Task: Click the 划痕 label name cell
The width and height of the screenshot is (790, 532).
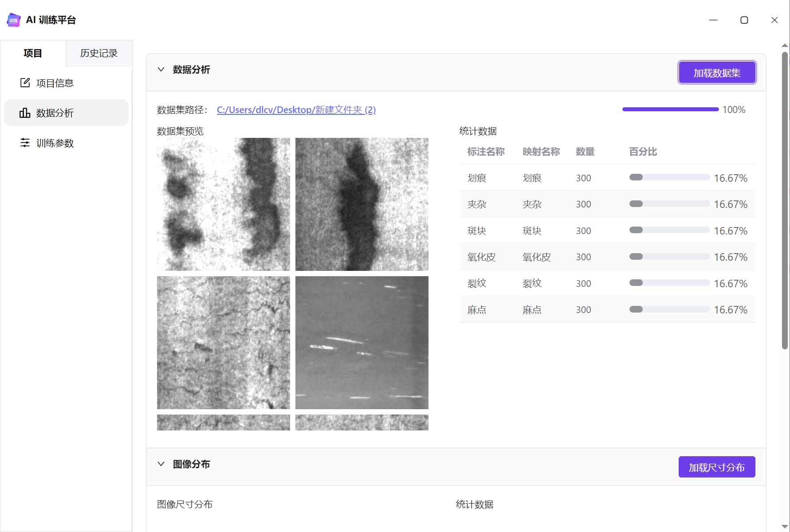Action: 477,178
